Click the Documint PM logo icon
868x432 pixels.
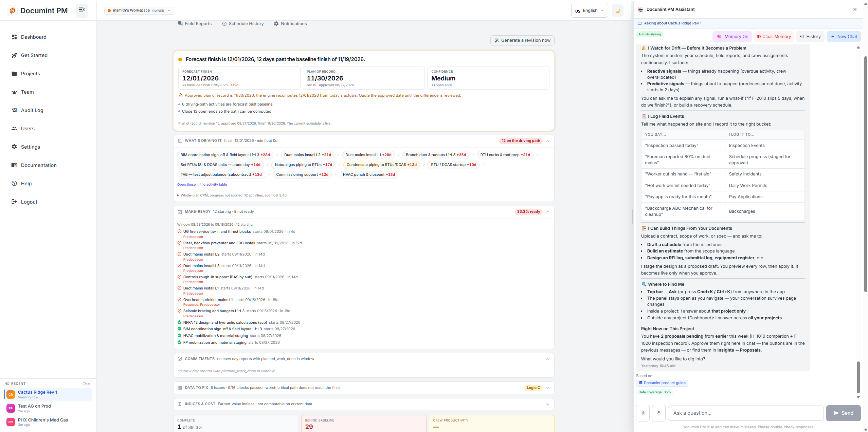tap(12, 11)
